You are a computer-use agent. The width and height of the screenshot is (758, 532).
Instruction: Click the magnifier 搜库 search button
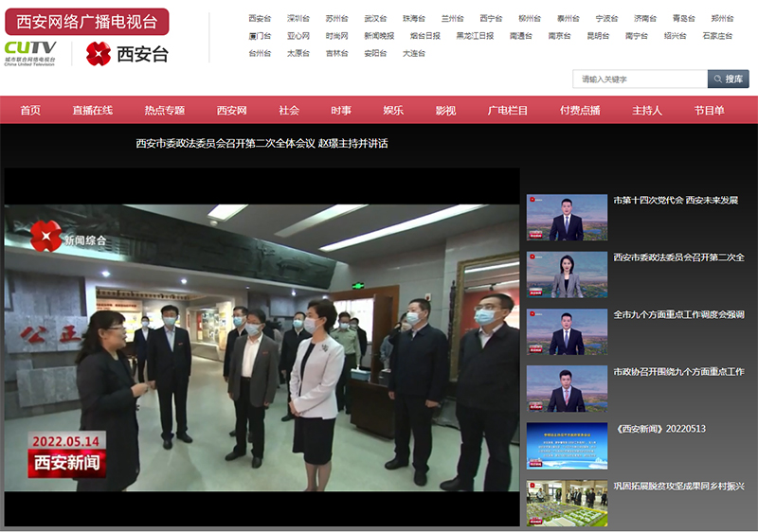point(728,79)
